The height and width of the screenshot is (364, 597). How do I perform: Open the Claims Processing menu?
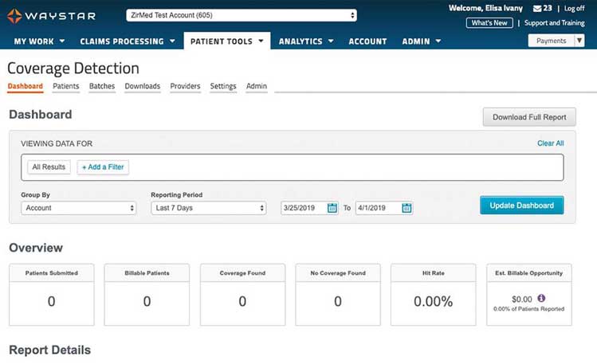pos(127,41)
